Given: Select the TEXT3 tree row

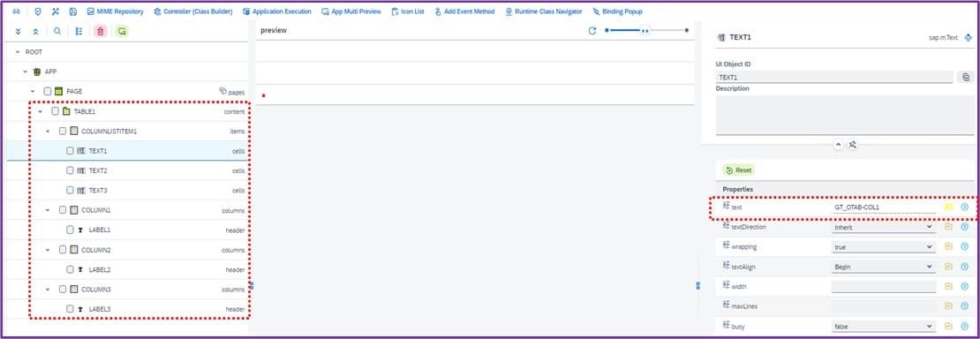Looking at the screenshot, I should point(127,190).
